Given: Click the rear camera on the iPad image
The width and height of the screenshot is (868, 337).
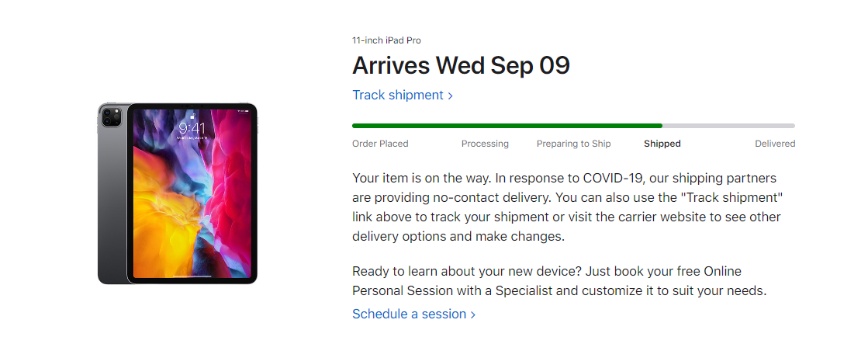Looking at the screenshot, I should 108,116.
